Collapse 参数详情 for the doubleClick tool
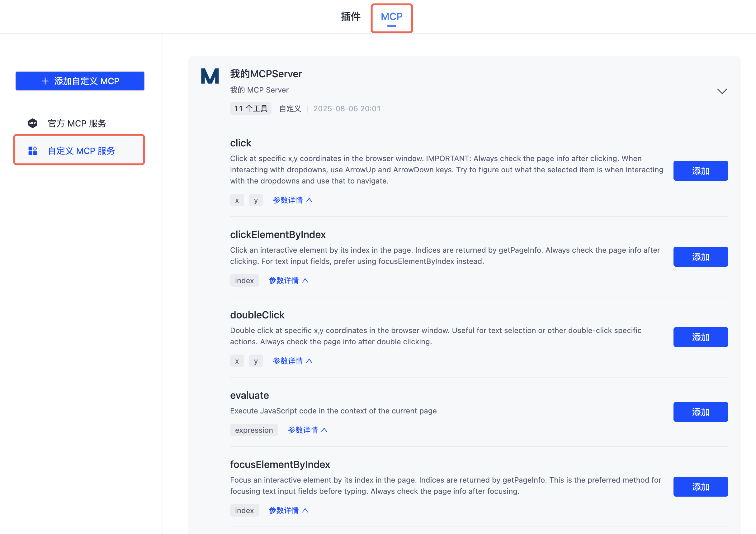Image resolution: width=756 pixels, height=534 pixels. pyautogui.click(x=292, y=361)
